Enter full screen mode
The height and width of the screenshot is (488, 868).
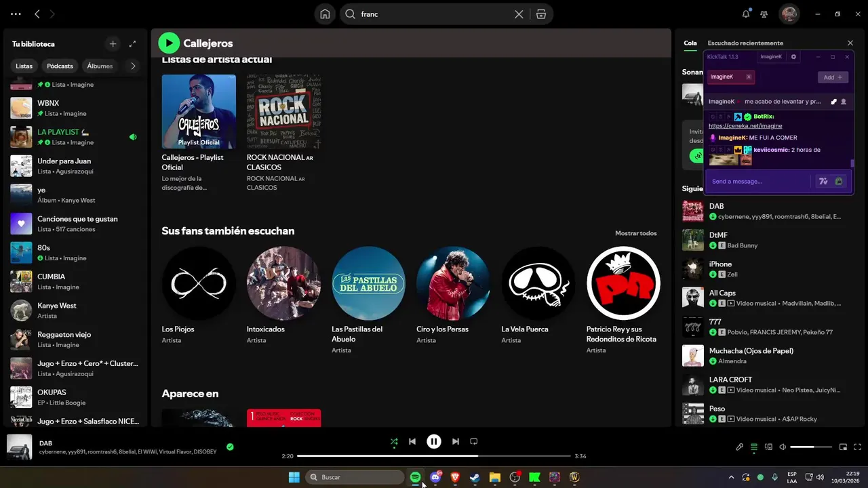tap(858, 447)
